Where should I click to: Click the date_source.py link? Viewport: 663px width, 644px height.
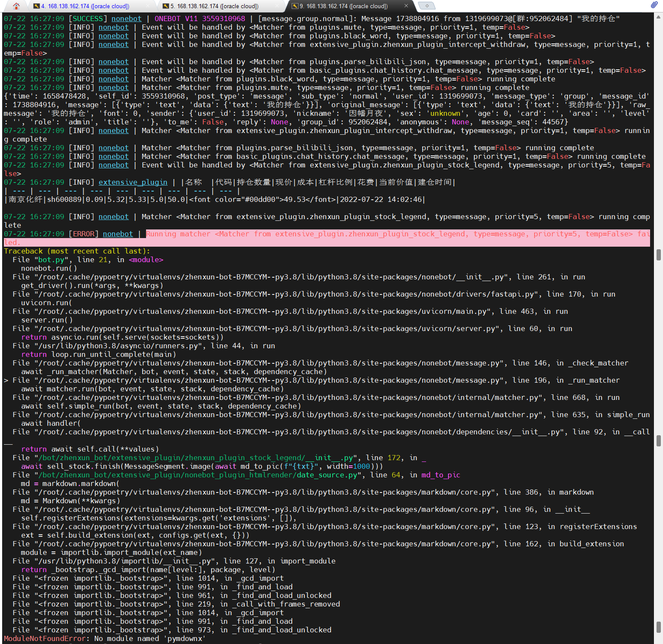pyautogui.click(x=327, y=475)
